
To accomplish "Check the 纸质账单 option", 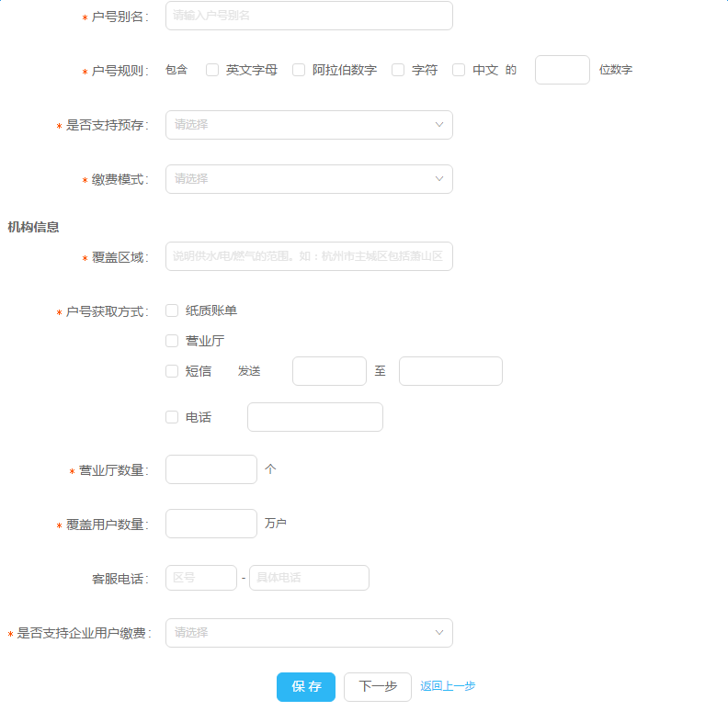I will pyautogui.click(x=172, y=310).
